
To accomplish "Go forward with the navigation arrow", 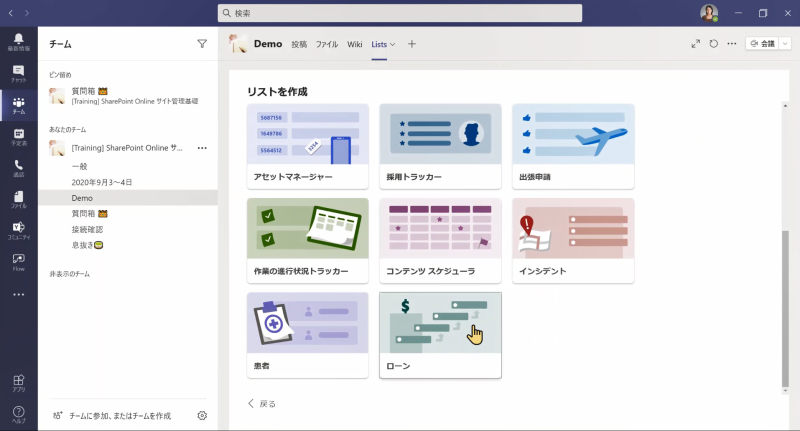I will point(27,13).
